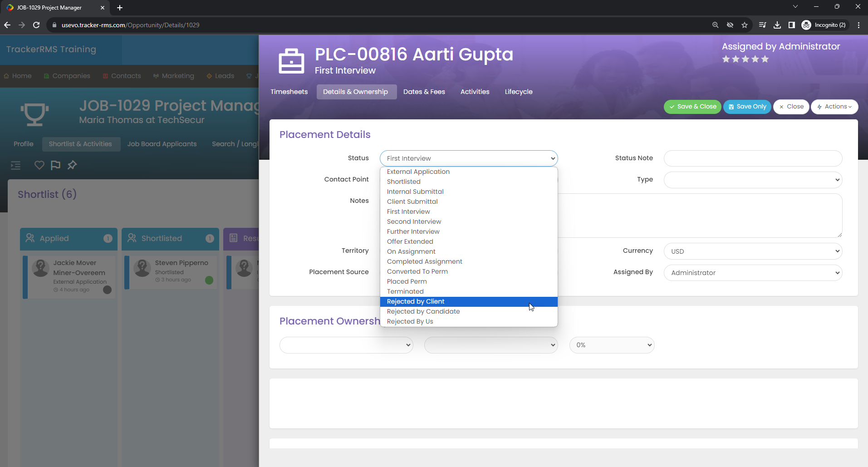Click the star rating under Assigned by
Viewport: 868px width, 467px height.
[x=745, y=59]
